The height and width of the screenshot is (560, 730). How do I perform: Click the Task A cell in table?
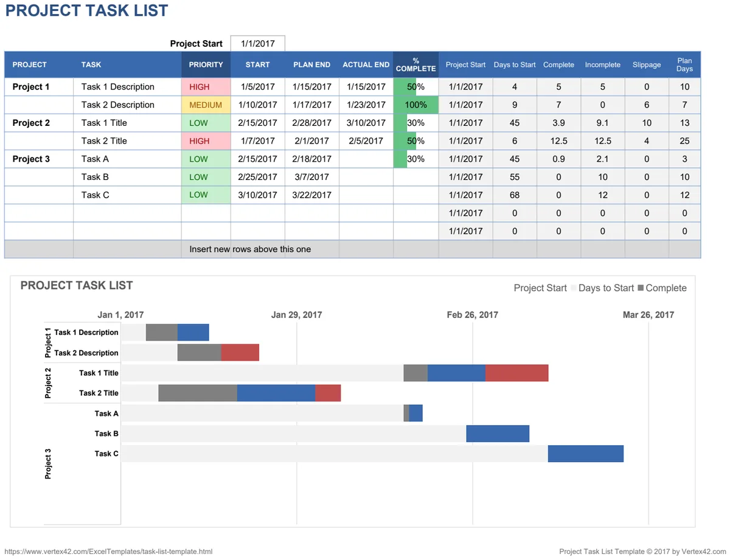127,159
